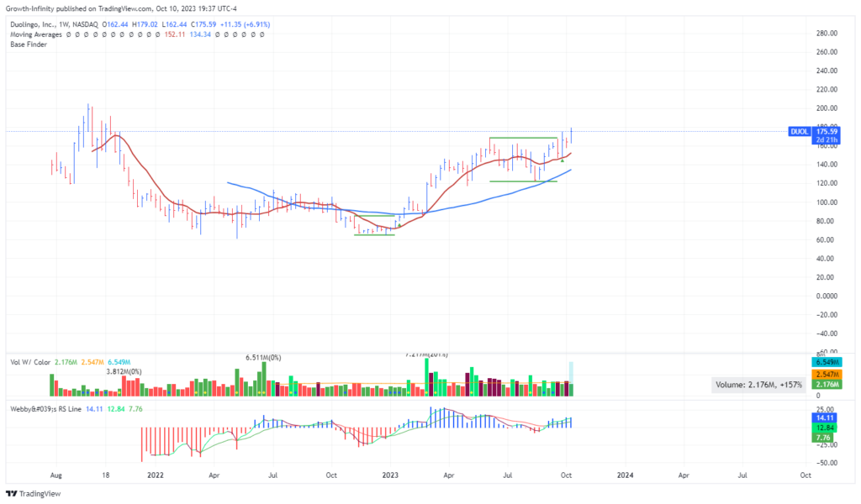
Task: Click the small green triangle marker below recent bars
Action: (x=562, y=159)
